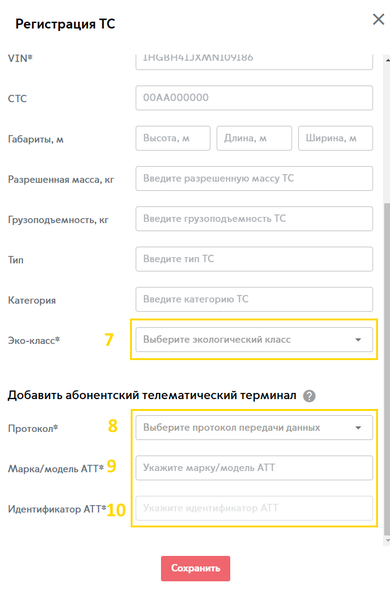Focus the Грузоподъемность input field

[254, 219]
